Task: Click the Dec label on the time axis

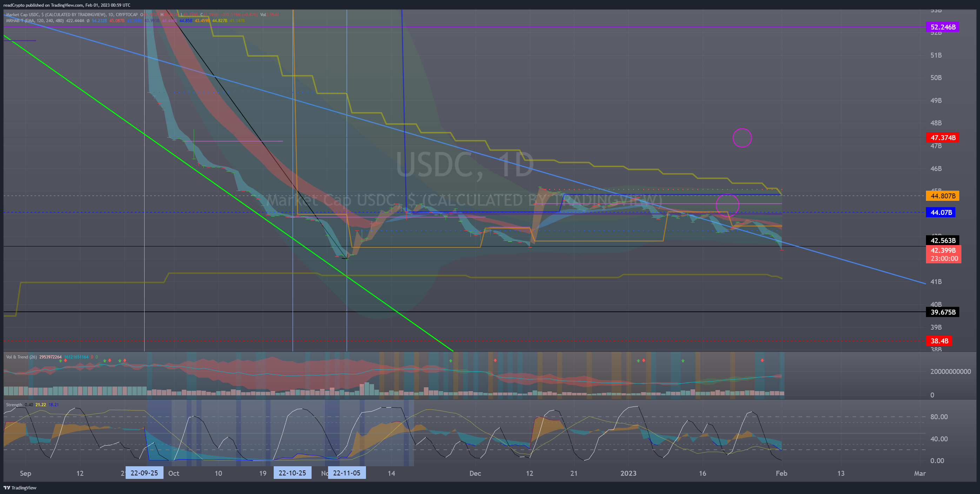Action: pyautogui.click(x=475, y=473)
